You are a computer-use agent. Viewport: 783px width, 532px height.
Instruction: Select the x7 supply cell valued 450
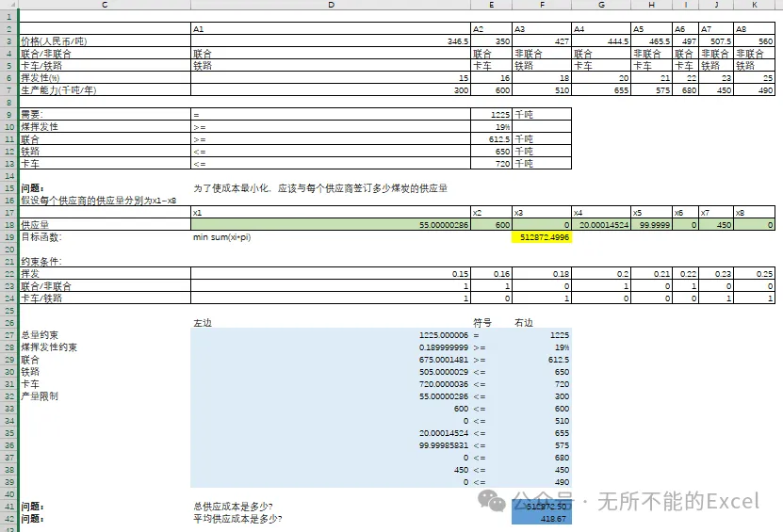716,225
